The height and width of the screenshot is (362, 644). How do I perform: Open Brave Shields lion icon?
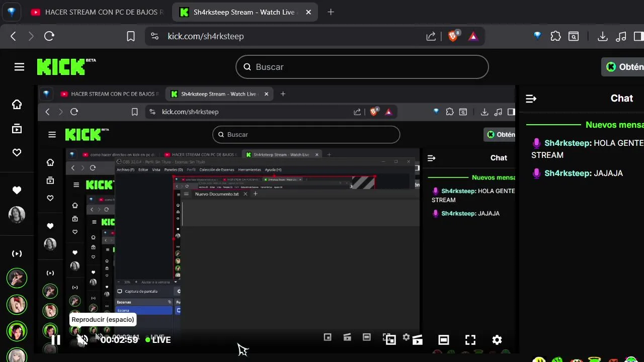[453, 36]
